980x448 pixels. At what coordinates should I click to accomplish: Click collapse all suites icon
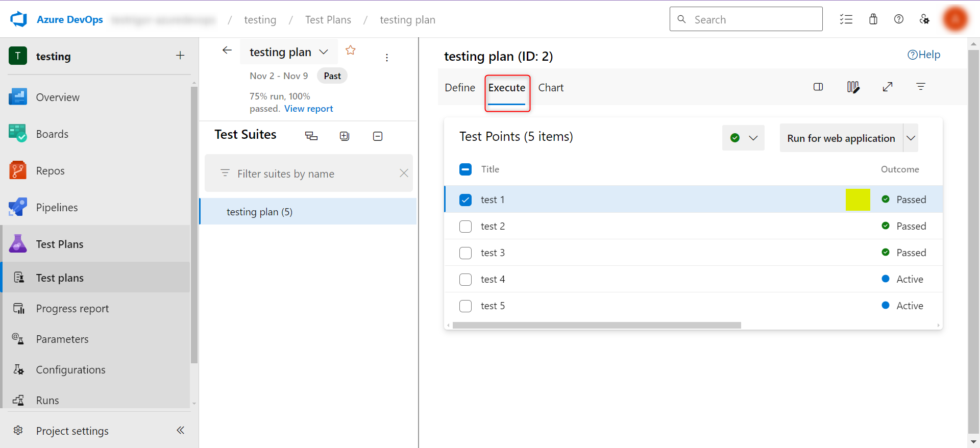[x=378, y=136]
